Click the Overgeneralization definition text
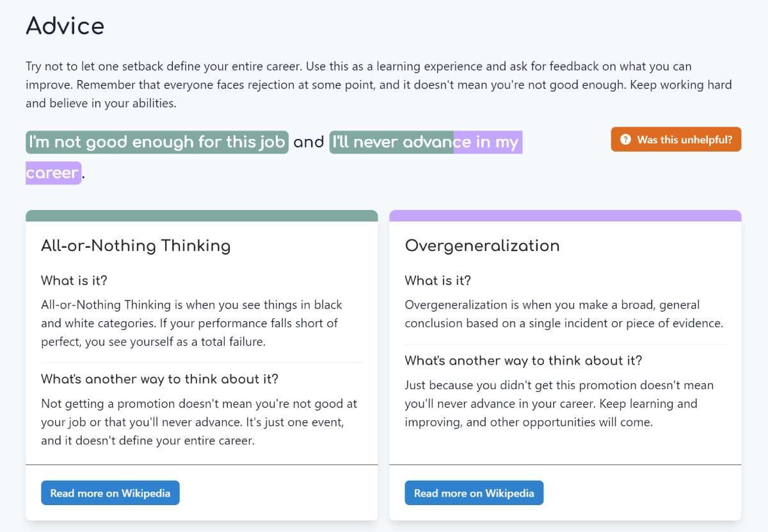This screenshot has width=768, height=532. 563,314
